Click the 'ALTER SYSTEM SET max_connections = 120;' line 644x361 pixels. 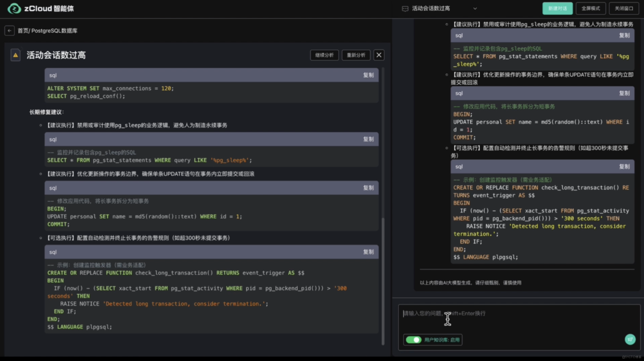click(x=110, y=88)
